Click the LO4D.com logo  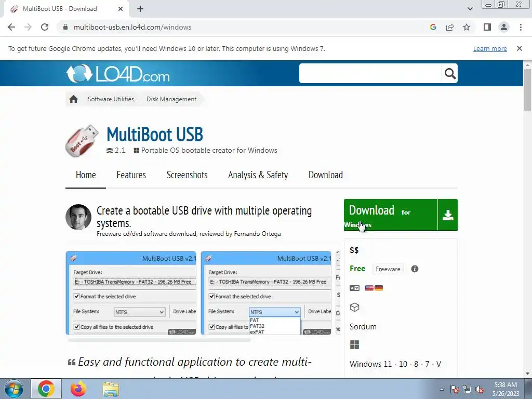coord(118,74)
